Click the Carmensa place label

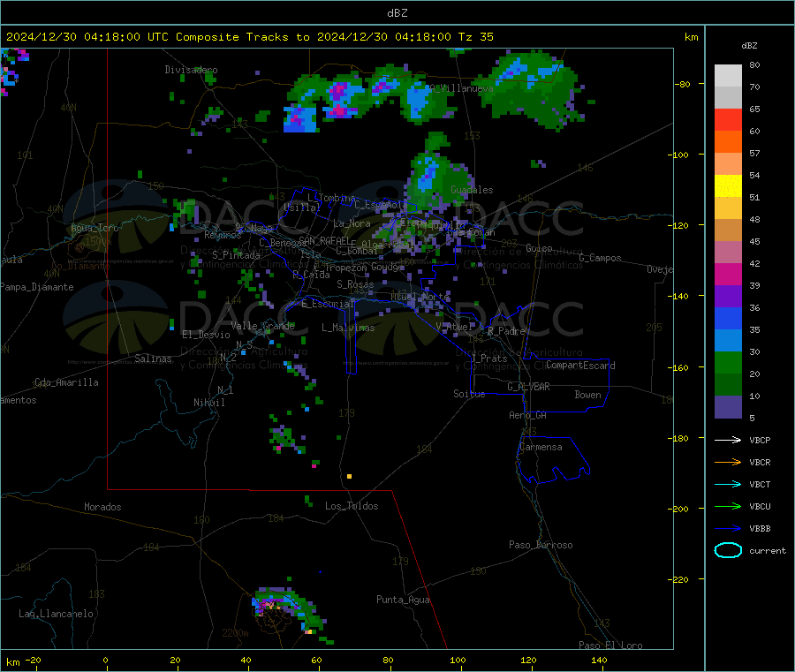[541, 447]
